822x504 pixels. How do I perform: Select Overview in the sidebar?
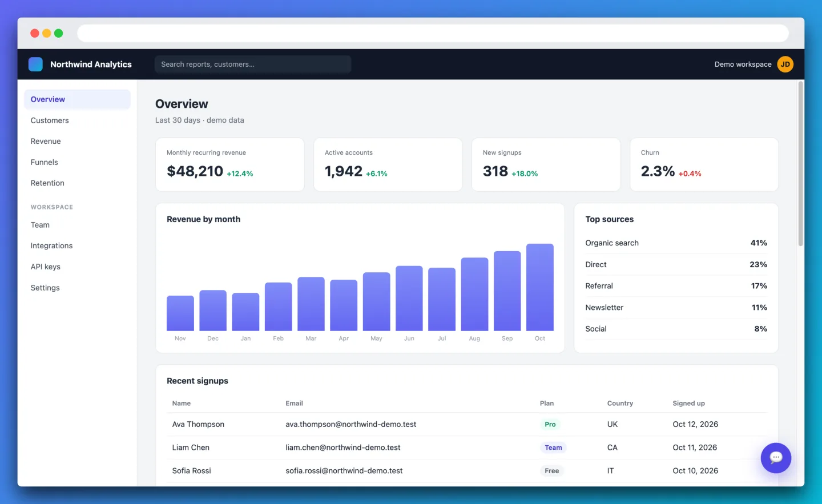[x=77, y=99]
